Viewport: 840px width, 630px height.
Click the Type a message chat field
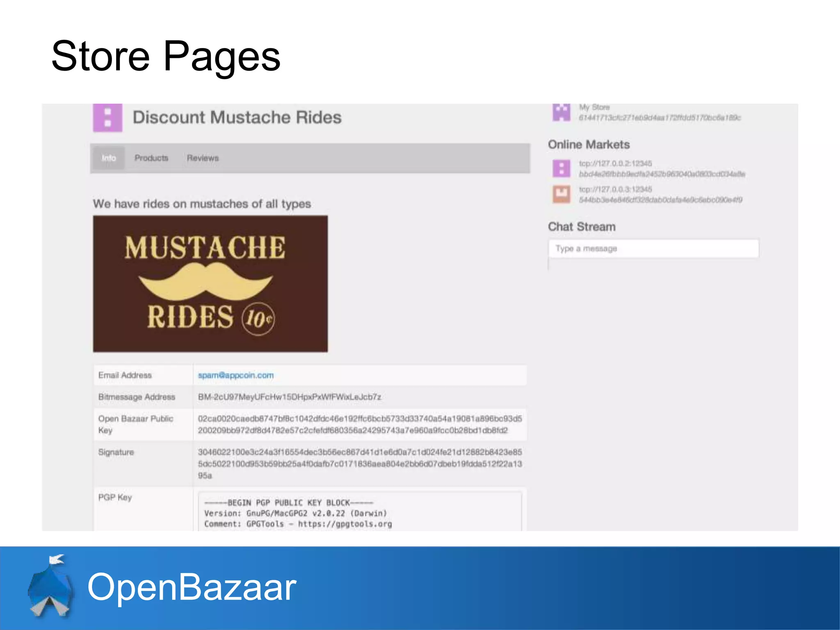pyautogui.click(x=653, y=249)
